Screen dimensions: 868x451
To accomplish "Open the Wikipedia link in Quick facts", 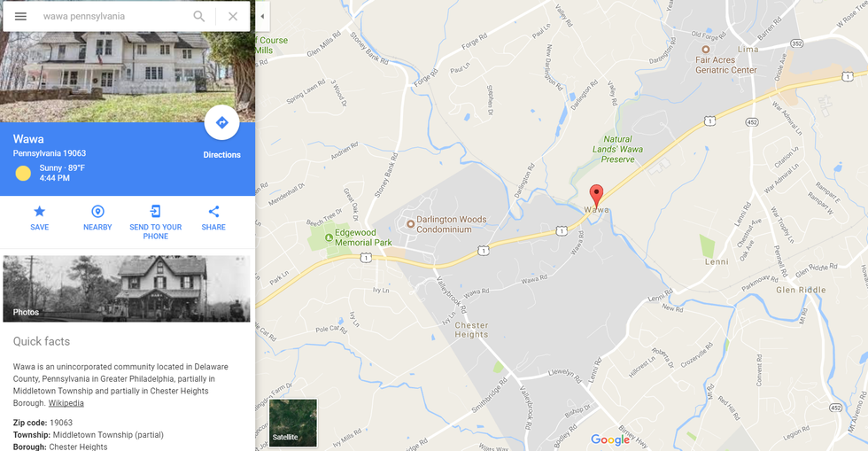I will click(x=66, y=403).
